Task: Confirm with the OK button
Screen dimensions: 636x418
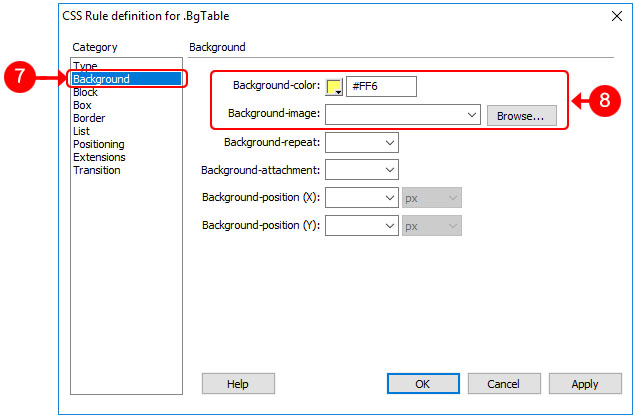Action: coord(423,384)
